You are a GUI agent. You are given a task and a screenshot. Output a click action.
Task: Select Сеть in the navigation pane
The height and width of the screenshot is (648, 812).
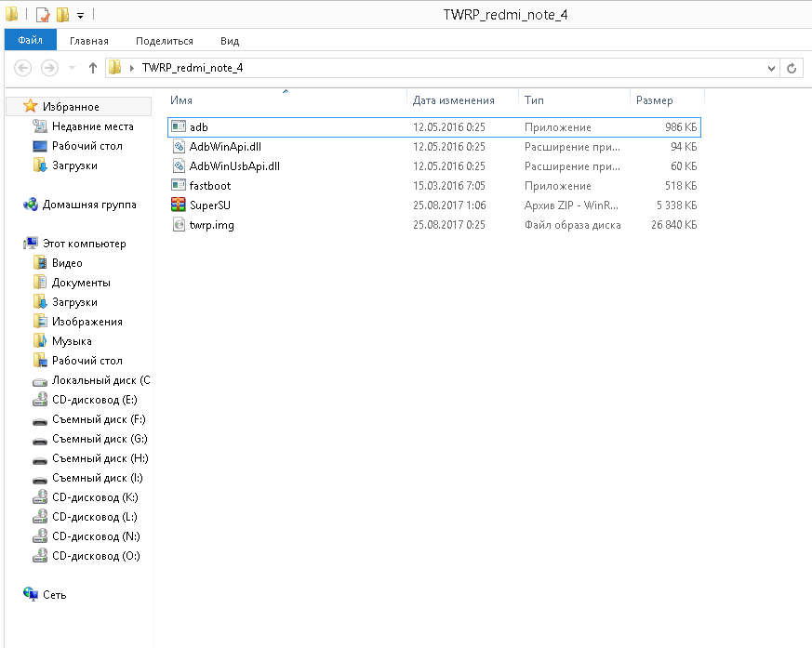(54, 595)
